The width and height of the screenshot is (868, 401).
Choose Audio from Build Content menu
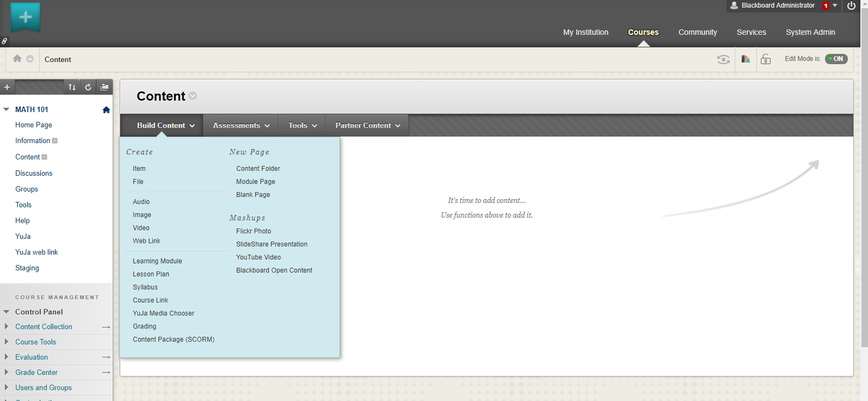[x=141, y=202]
